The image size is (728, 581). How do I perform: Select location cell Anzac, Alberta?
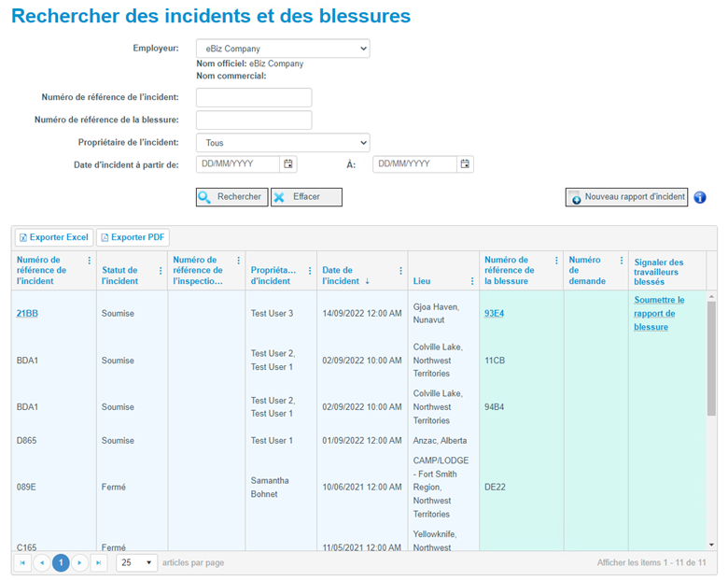[x=441, y=441]
